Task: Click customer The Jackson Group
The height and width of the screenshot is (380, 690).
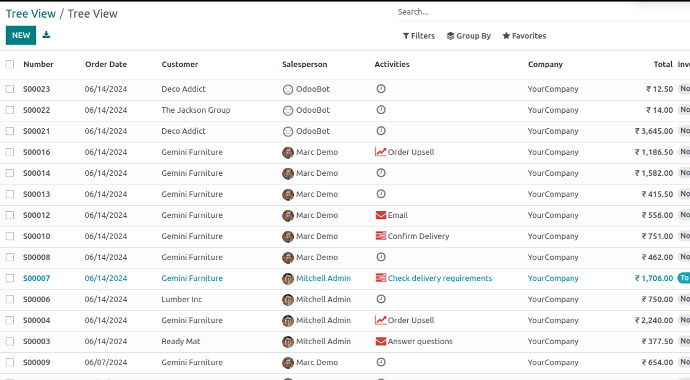Action: tap(196, 110)
